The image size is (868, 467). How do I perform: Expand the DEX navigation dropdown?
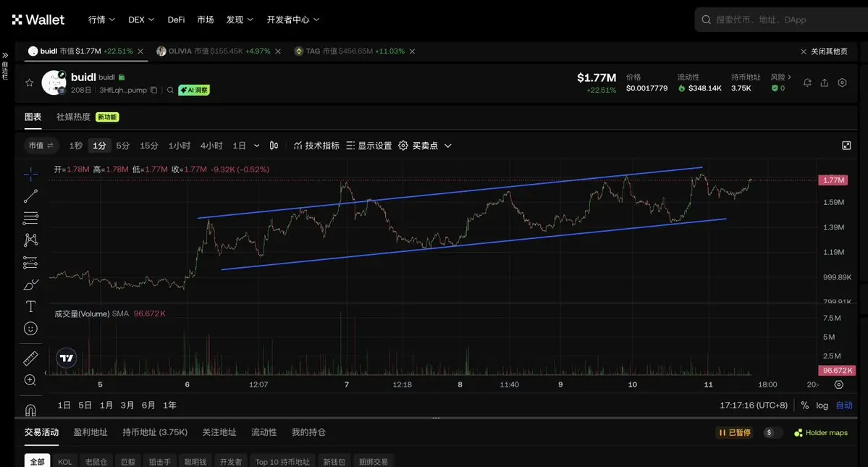point(141,20)
